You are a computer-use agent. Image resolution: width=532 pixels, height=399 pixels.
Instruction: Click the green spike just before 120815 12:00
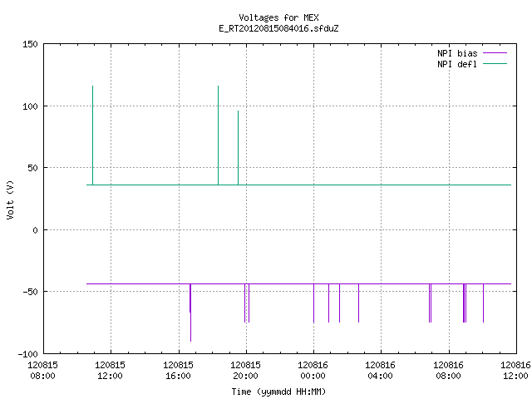pos(92,135)
